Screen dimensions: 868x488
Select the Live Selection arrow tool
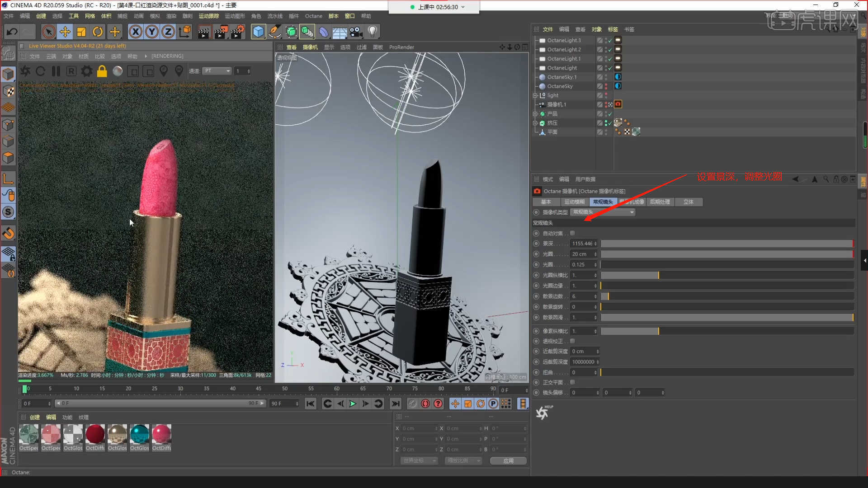pos(48,32)
